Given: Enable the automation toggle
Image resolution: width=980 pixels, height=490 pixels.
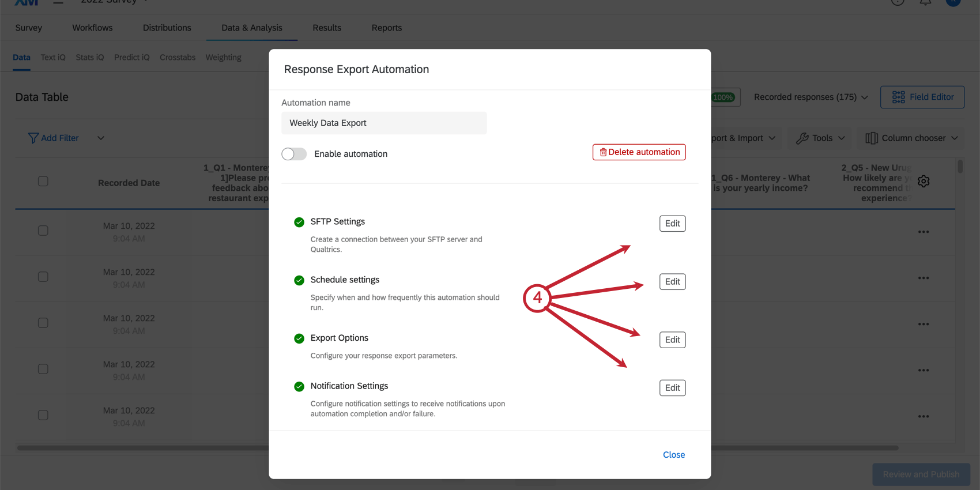Looking at the screenshot, I should (x=294, y=154).
